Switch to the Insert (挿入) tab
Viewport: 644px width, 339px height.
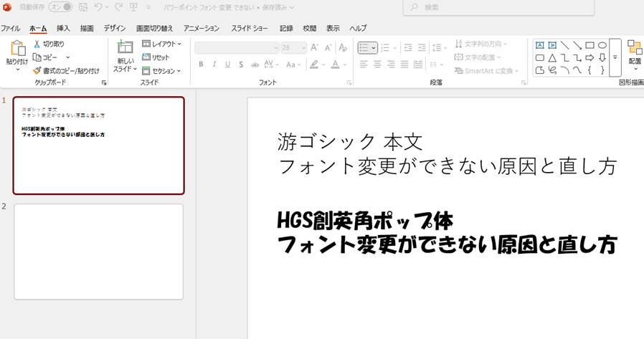(63, 29)
